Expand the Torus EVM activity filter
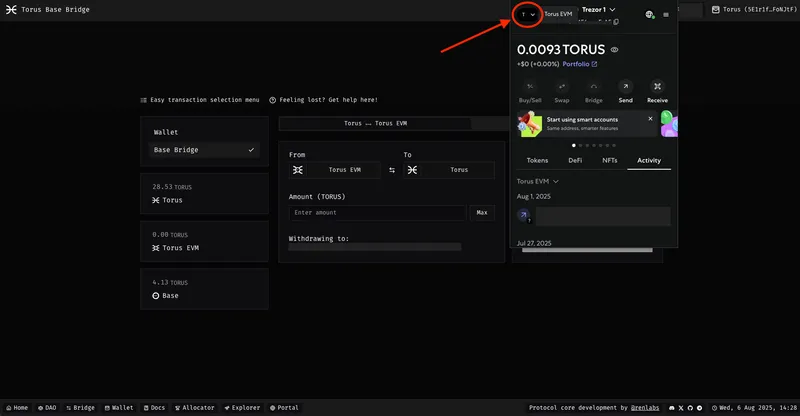This screenshot has width=800, height=416. pyautogui.click(x=537, y=181)
